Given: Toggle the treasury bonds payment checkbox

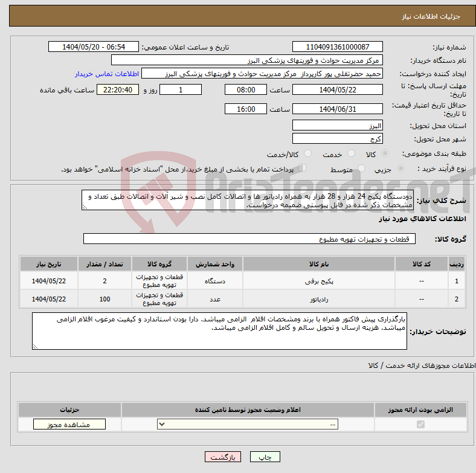Looking at the screenshot, I should [303, 168].
